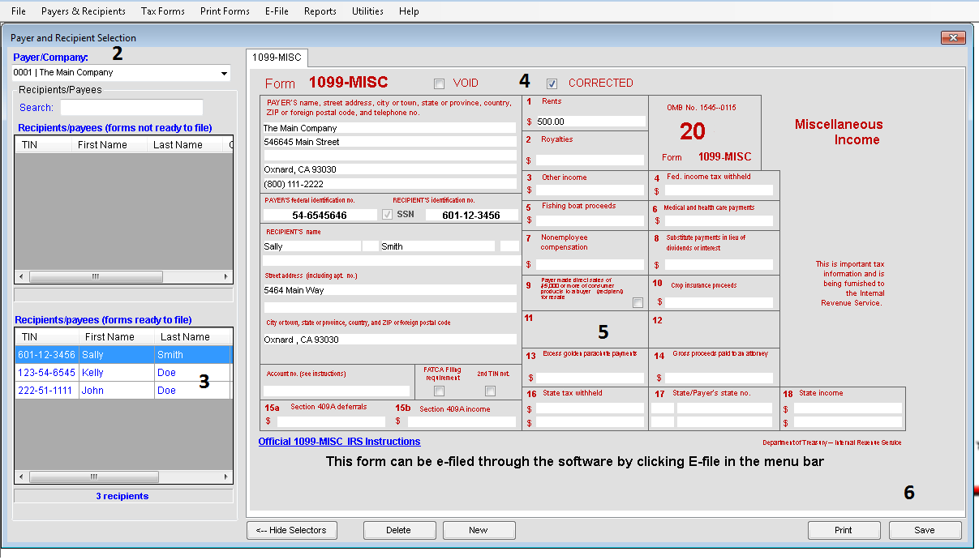The width and height of the screenshot is (979, 560).
Task: Open the Reports menu
Action: (x=320, y=11)
